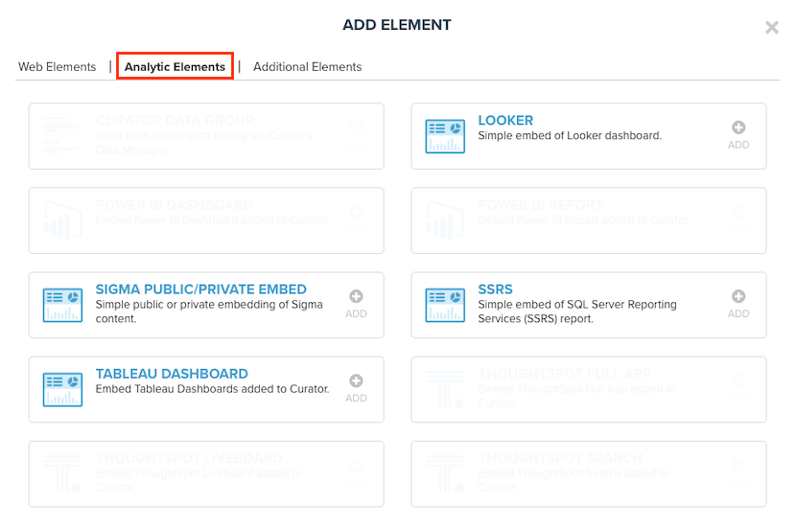796x532 pixels.
Task: Click the Sigma content description text
Action: (x=209, y=312)
